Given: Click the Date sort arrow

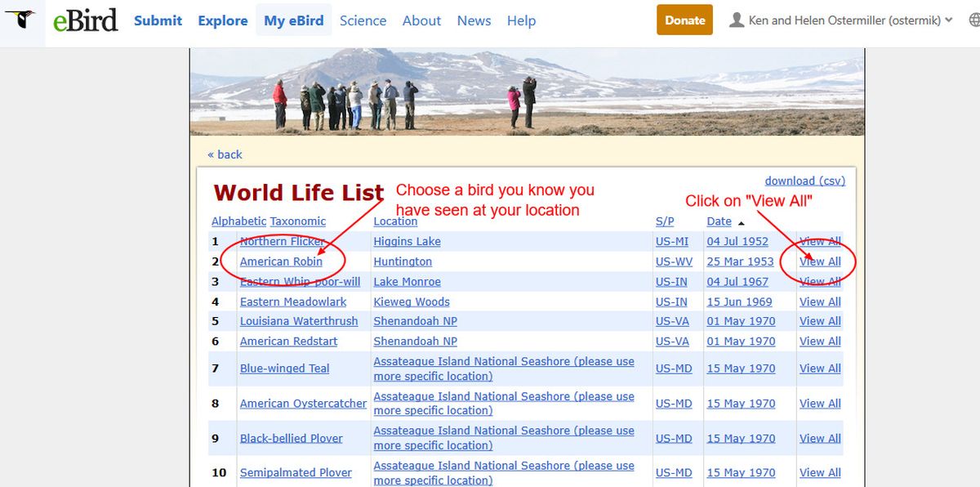Looking at the screenshot, I should point(742,222).
